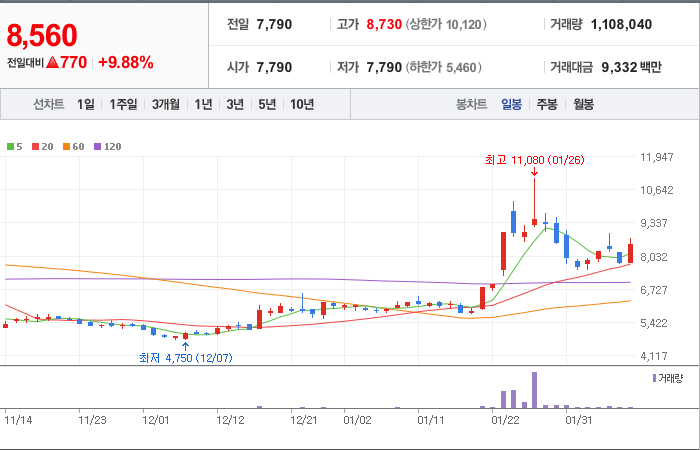Click the 11/14 date axis label

pos(18,421)
